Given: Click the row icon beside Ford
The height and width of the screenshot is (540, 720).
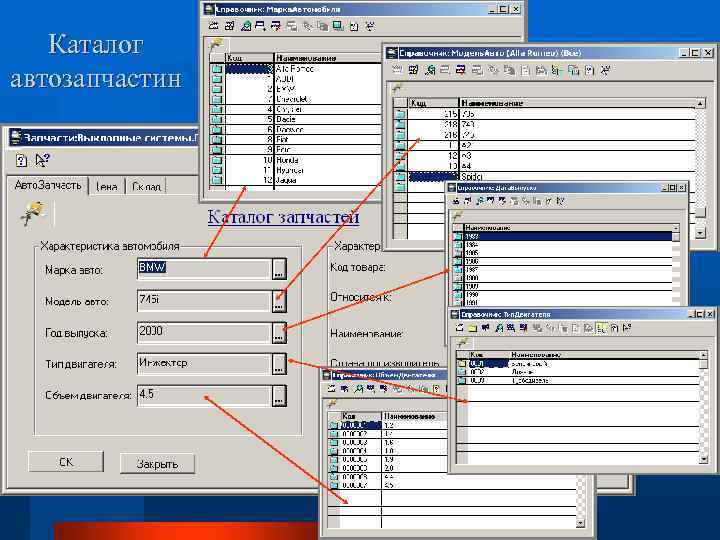Looking at the screenshot, I should 217,150.
